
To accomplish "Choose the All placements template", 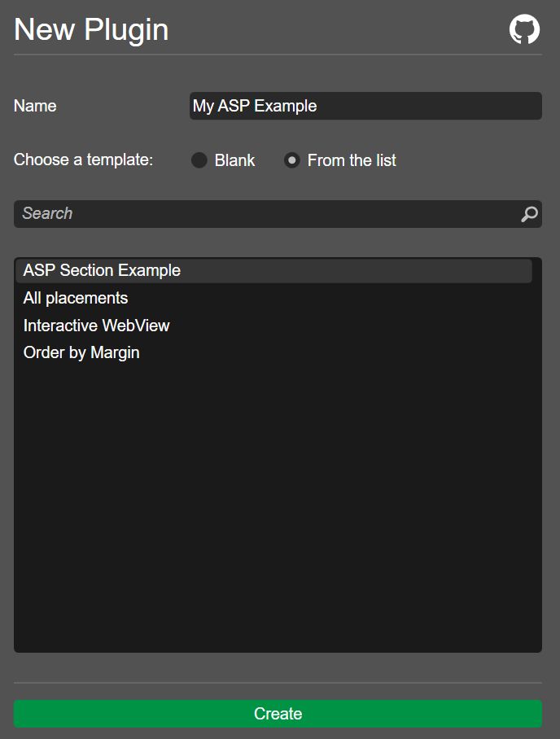I will tap(273, 298).
